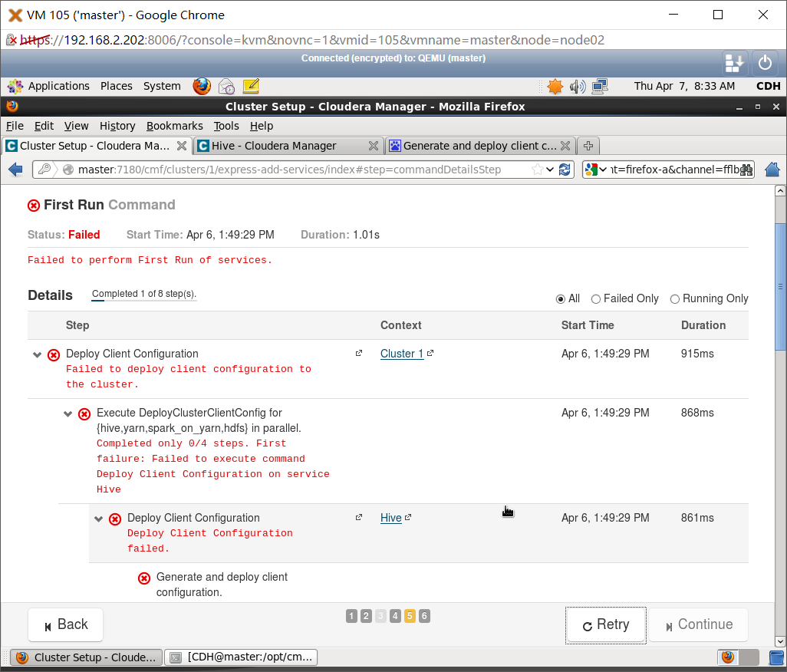Launch Firefox from the GNOME panel
This screenshot has height=672, width=787.
202,87
